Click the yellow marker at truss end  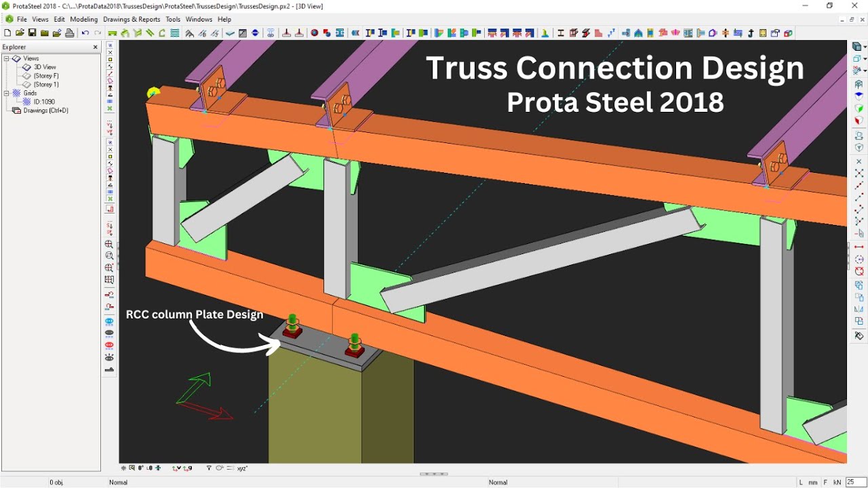[x=153, y=92]
